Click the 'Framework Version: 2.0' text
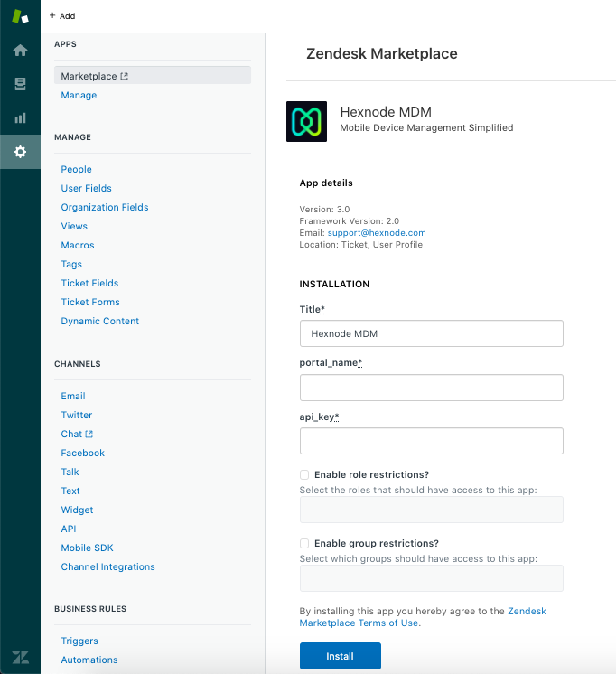Viewport: 616px width, 674px height. [349, 221]
